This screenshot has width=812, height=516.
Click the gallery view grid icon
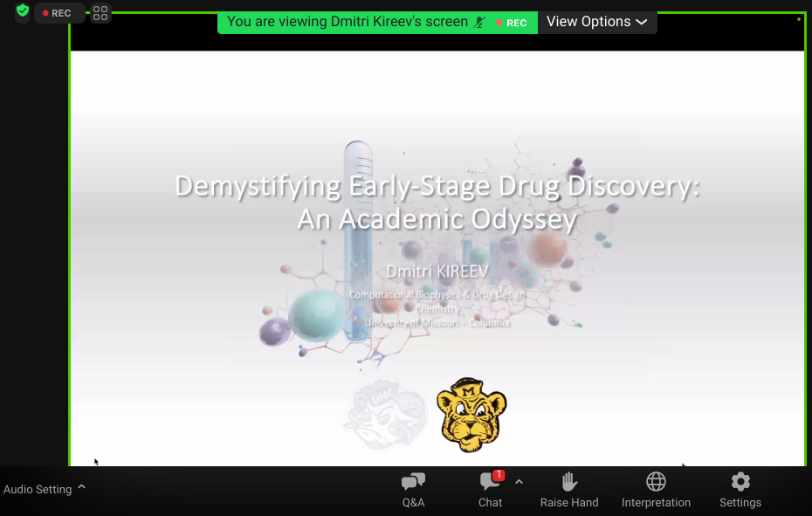[100, 13]
